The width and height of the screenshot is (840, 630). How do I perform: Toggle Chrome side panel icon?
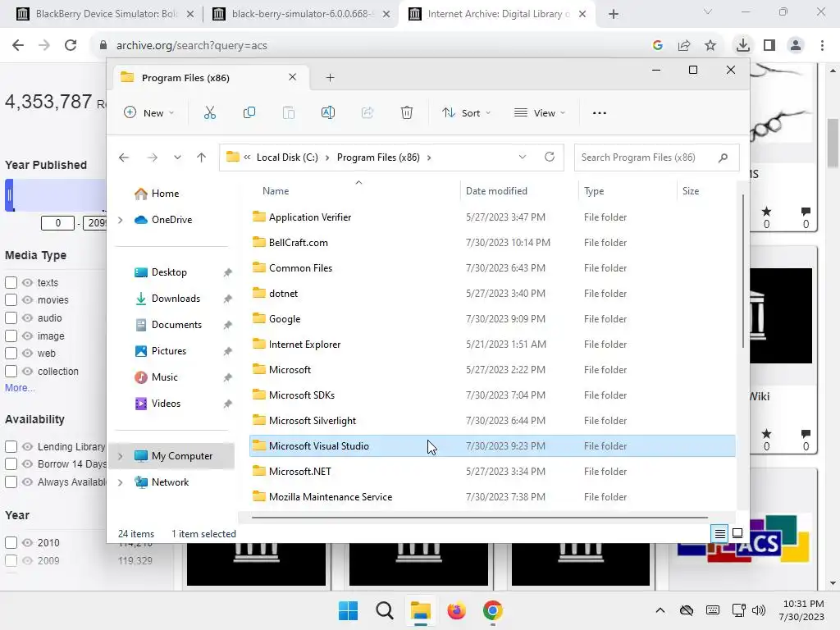[x=769, y=46]
